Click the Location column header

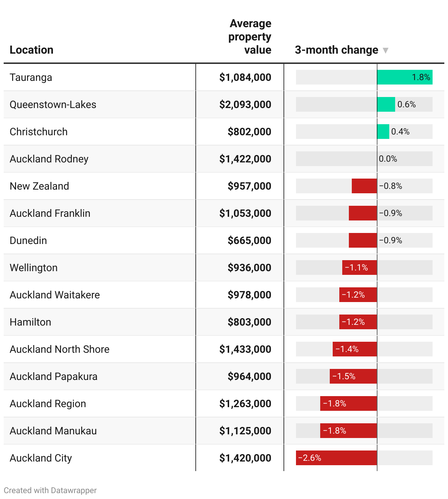coord(32,50)
